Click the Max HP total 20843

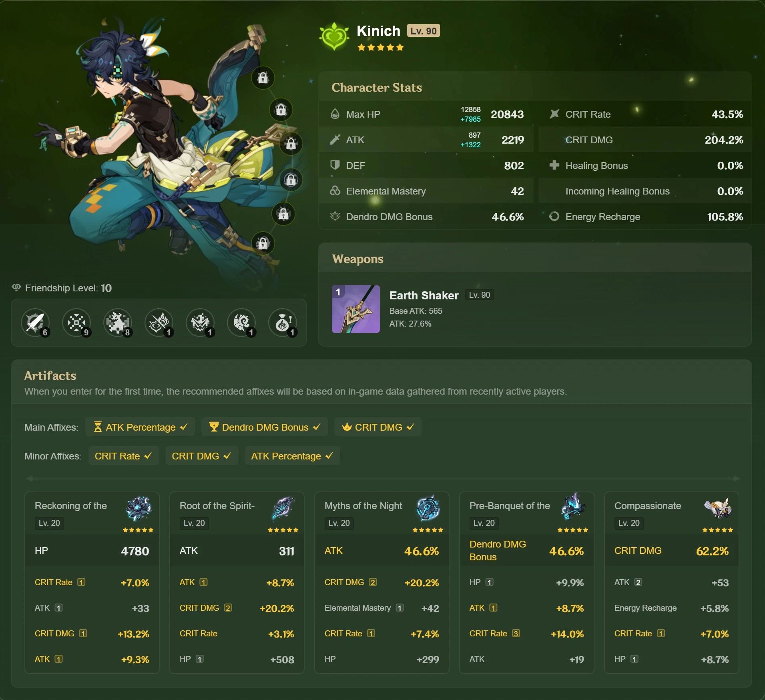pos(507,114)
